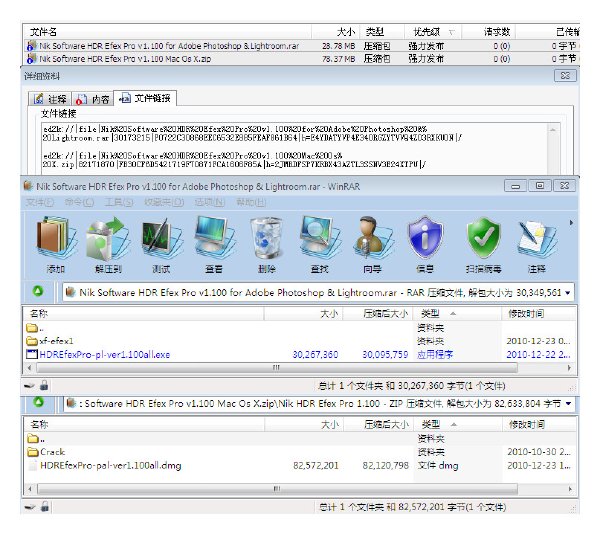Screen dimensions: 600x534
Task: Minimize the WinRAR window
Action: click(515, 186)
